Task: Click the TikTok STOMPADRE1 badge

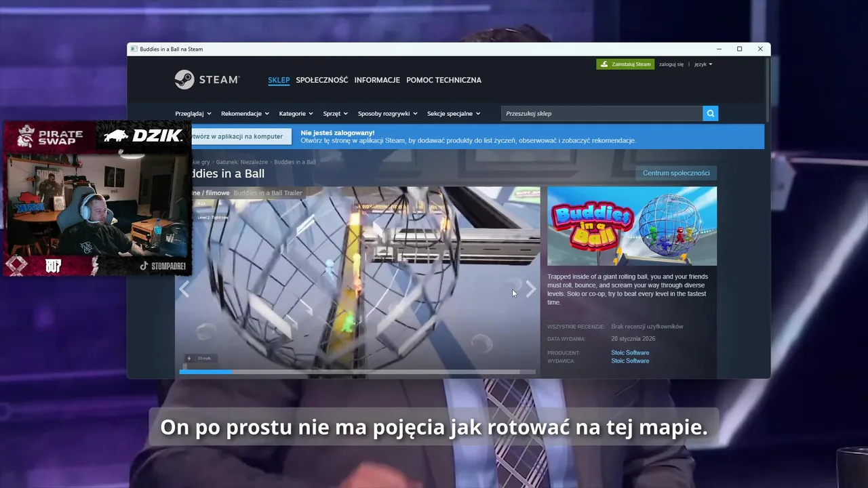Action: click(163, 266)
